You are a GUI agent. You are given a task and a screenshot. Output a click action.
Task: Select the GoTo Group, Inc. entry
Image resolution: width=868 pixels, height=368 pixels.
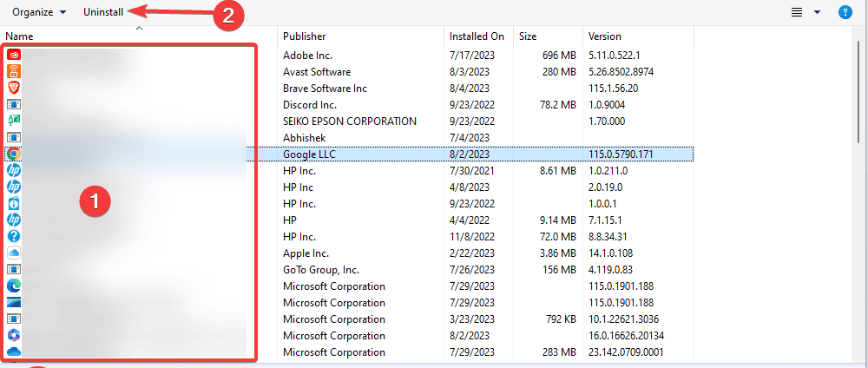(x=321, y=270)
